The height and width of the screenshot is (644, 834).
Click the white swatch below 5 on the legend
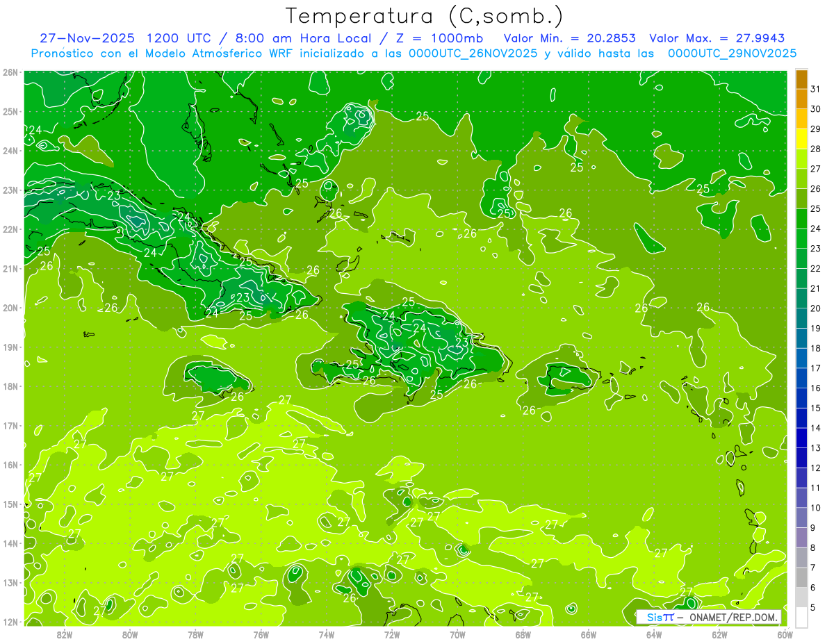801,617
